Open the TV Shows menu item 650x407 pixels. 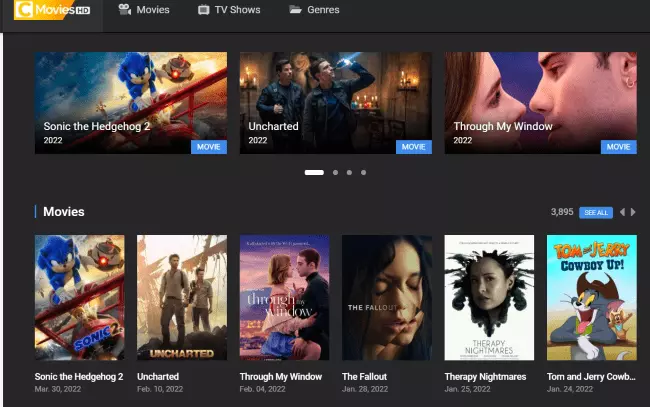238,10
